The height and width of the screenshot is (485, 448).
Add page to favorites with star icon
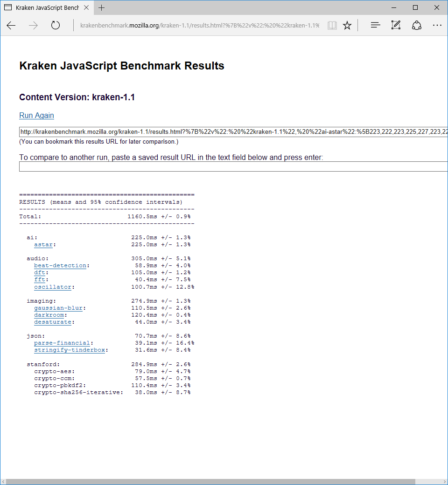point(347,25)
